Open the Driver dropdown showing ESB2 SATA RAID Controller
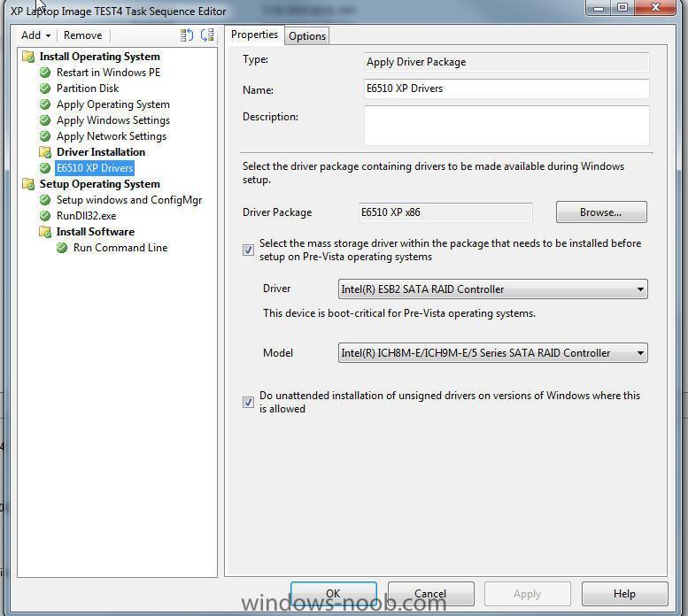Viewport: 688px width, 616px height. point(492,289)
